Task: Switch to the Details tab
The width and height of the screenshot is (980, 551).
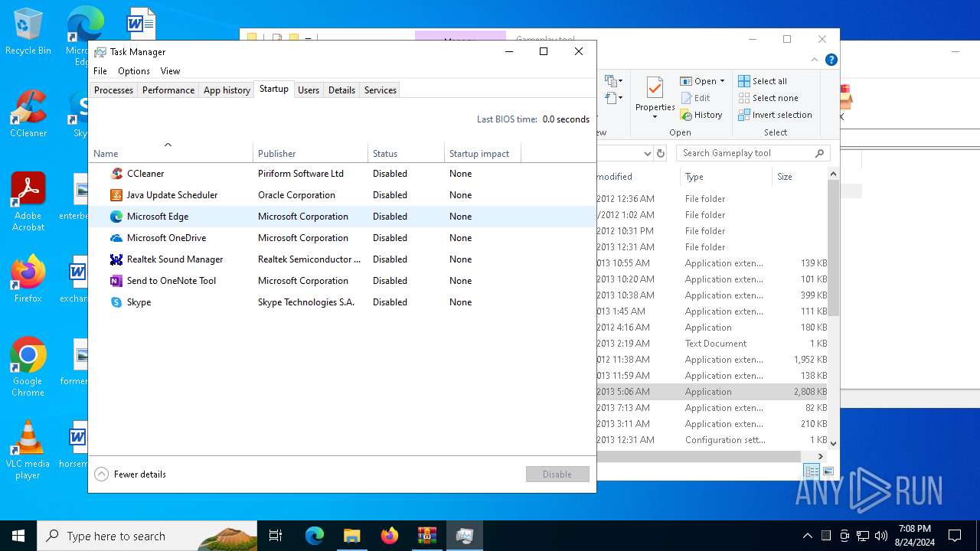Action: pos(341,90)
